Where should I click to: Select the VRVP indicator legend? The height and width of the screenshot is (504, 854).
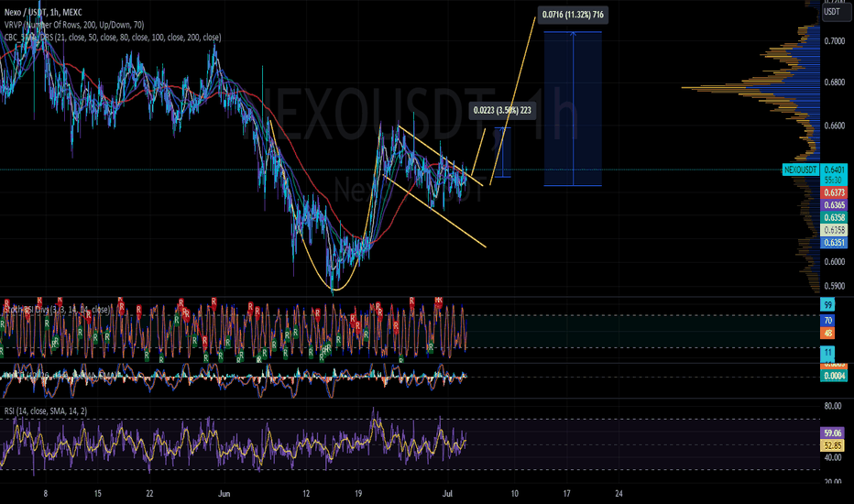click(x=74, y=25)
